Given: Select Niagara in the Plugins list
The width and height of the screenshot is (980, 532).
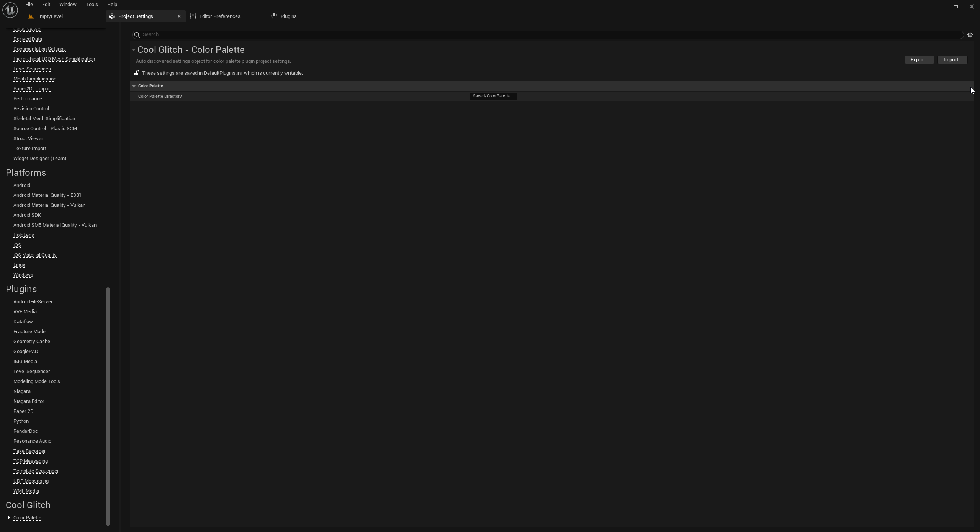Looking at the screenshot, I should click(22, 391).
